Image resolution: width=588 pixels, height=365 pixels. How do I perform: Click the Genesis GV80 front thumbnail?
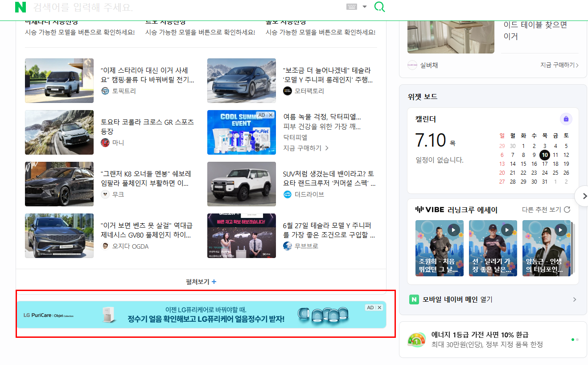[59, 236]
